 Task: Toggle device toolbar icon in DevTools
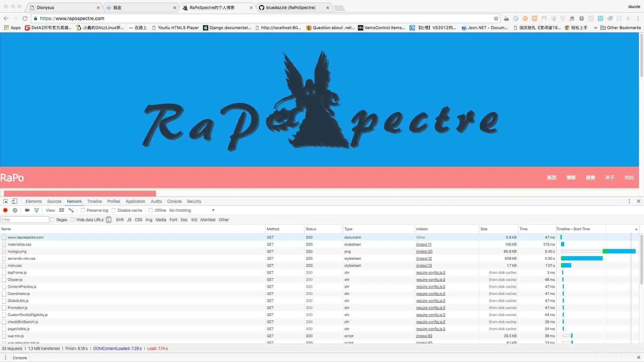point(14,201)
